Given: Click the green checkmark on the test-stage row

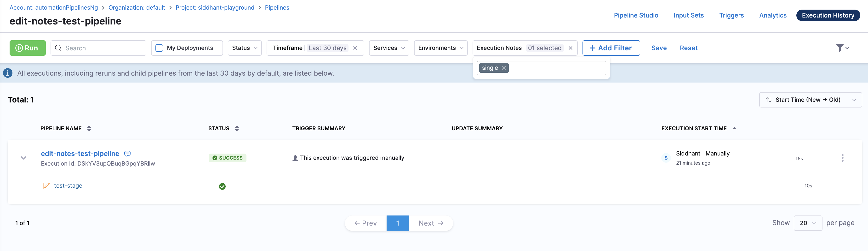Looking at the screenshot, I should [222, 186].
